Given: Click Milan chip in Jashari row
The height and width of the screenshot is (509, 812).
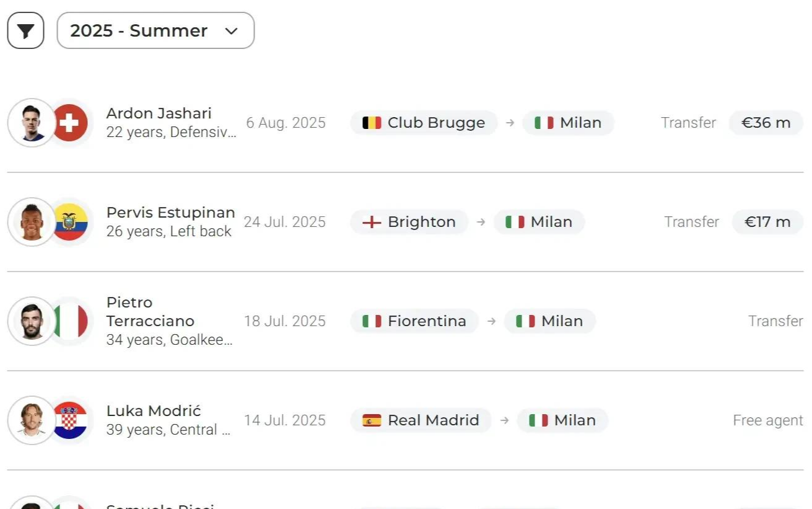Looking at the screenshot, I should point(568,123).
